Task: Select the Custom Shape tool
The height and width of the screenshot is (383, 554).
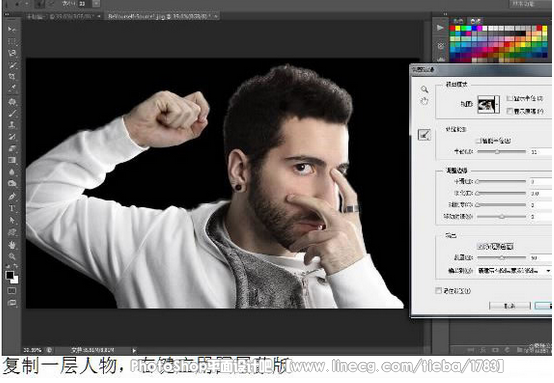Action: coord(12,232)
